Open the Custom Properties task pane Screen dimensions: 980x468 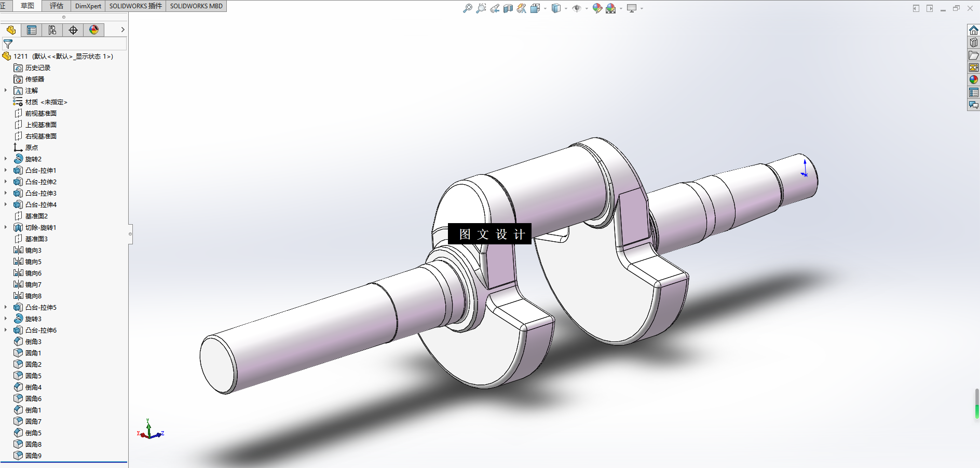coord(973,92)
